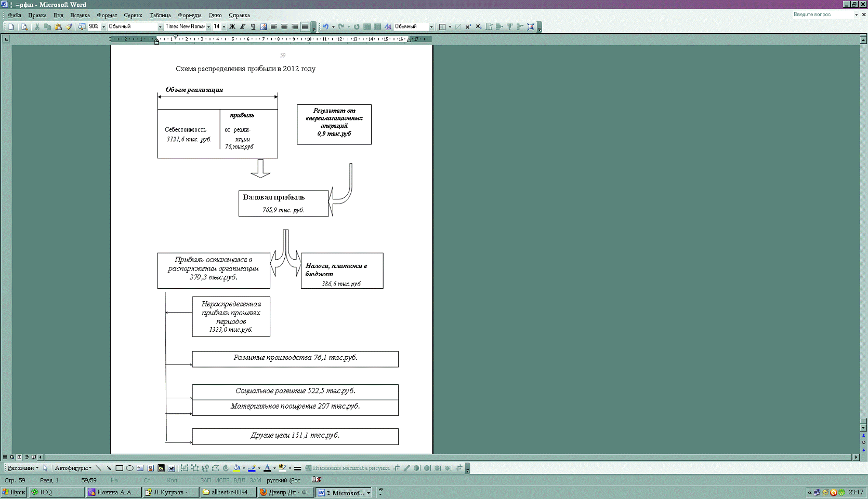Open the Таблица menu
Screen dimensions: 868x499
pos(160,15)
